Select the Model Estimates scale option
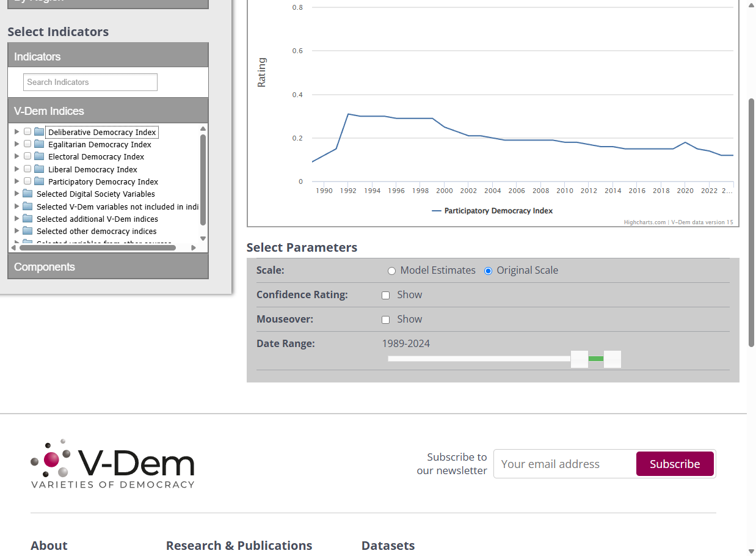Screen dimensions: 756x556 [x=392, y=271]
